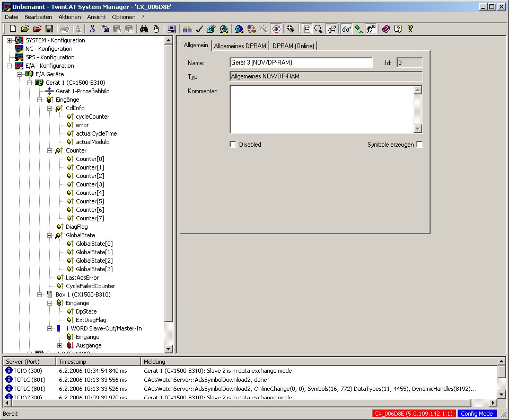Click the Choose target system computer icon

(172, 29)
